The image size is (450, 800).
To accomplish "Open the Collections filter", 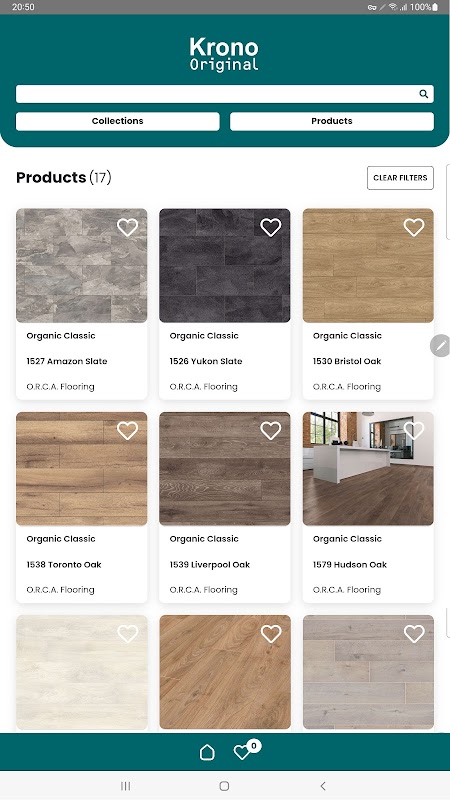I will (x=118, y=121).
